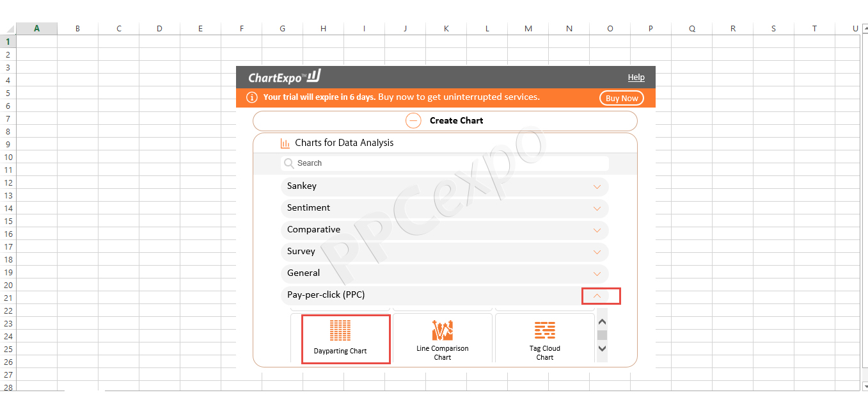The height and width of the screenshot is (411, 868).
Task: Choose the Tag Cloud Chart tile
Action: click(x=545, y=339)
